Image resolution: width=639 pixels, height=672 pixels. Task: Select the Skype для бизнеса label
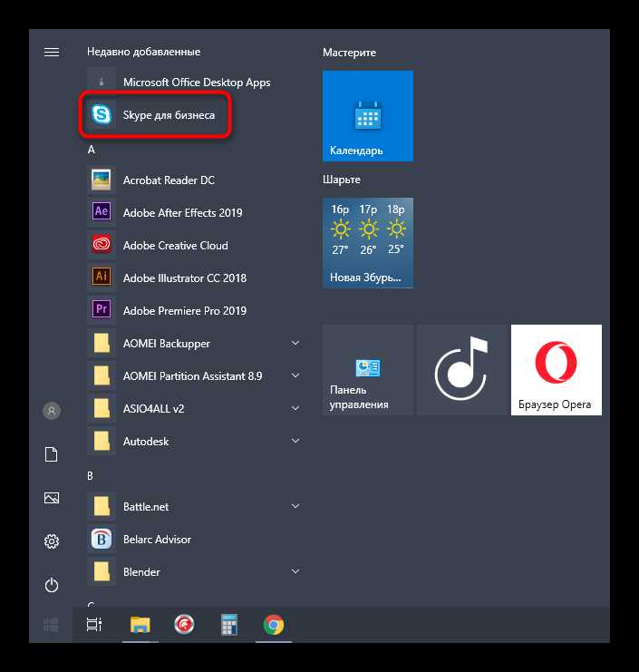pyautogui.click(x=169, y=115)
